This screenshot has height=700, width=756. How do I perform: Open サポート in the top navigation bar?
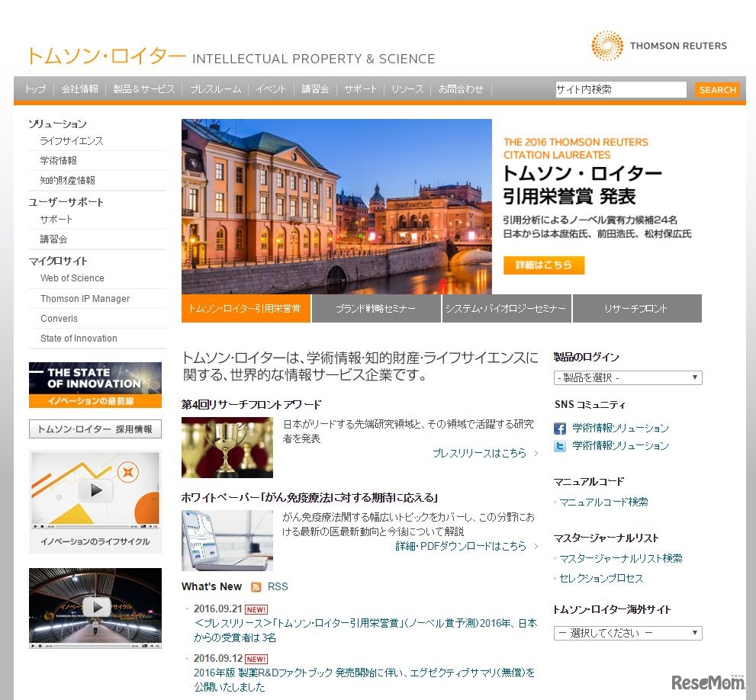[x=360, y=89]
